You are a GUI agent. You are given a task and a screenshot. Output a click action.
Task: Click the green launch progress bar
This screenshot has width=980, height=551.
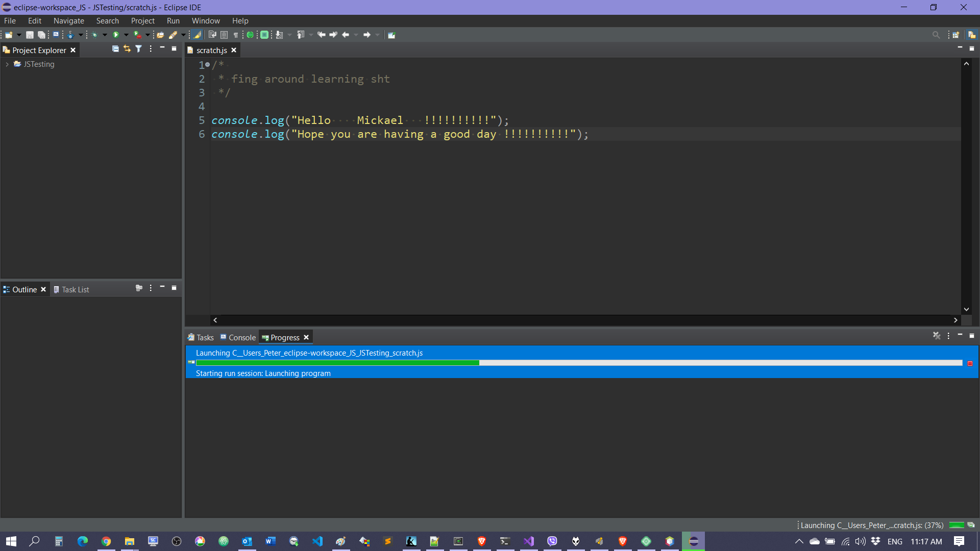tap(337, 363)
